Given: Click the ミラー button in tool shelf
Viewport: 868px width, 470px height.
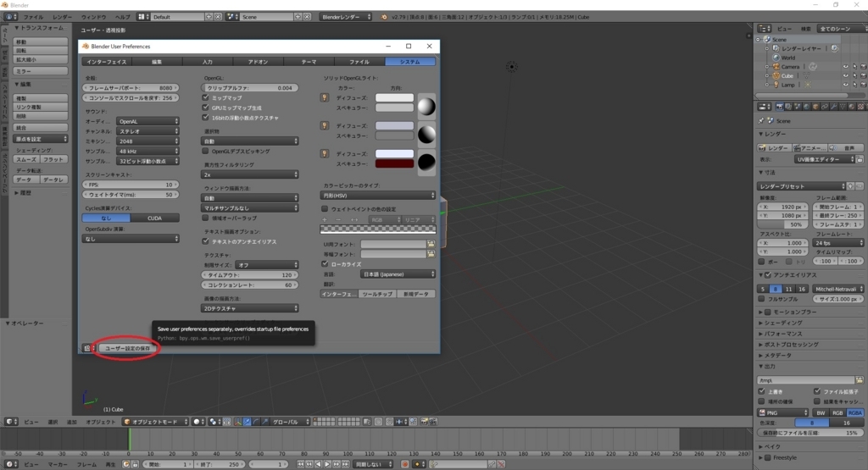Looking at the screenshot, I should pyautogui.click(x=41, y=71).
